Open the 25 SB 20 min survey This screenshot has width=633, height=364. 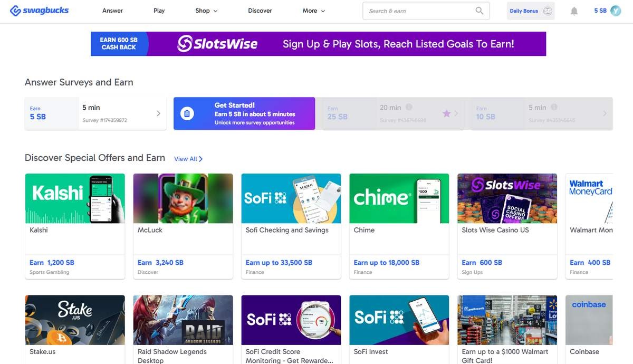coord(393,113)
